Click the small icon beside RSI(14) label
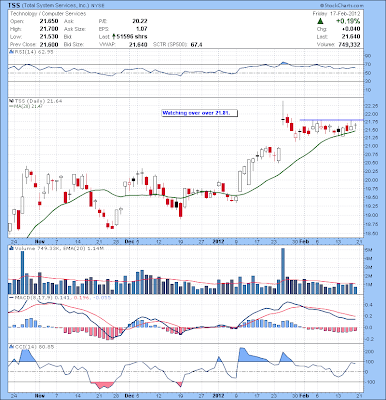Viewport: 386px width, 400px height. (x=10, y=52)
